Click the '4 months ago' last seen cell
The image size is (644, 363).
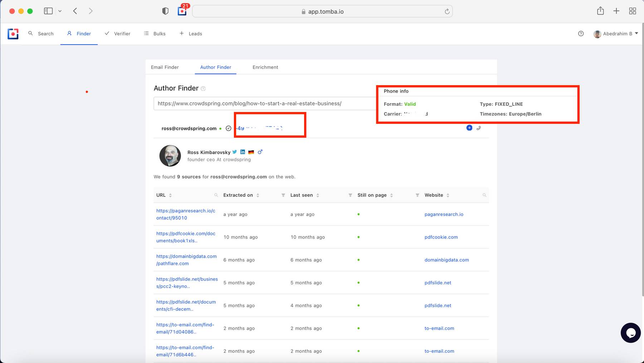click(306, 305)
